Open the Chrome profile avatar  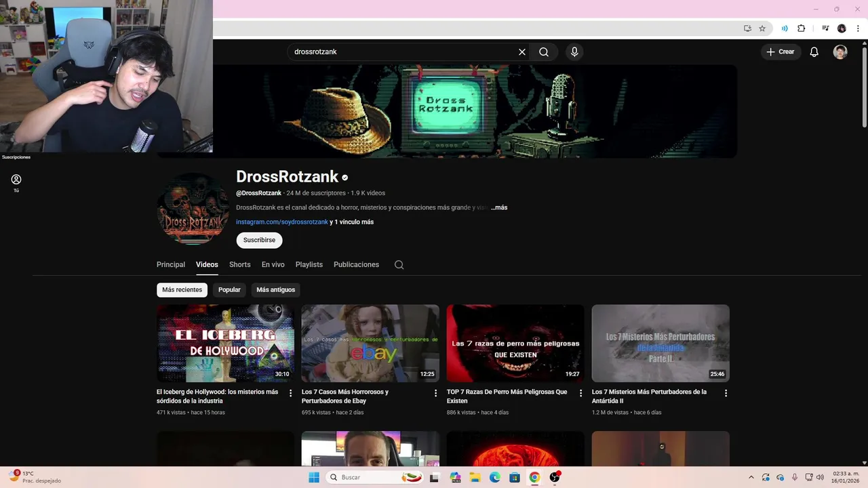click(842, 28)
